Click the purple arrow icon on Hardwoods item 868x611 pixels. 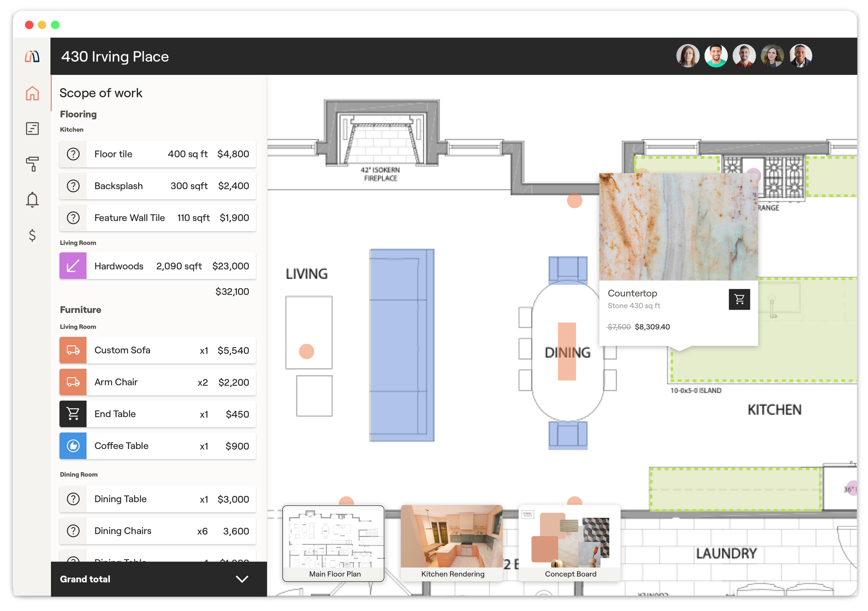pos(73,266)
